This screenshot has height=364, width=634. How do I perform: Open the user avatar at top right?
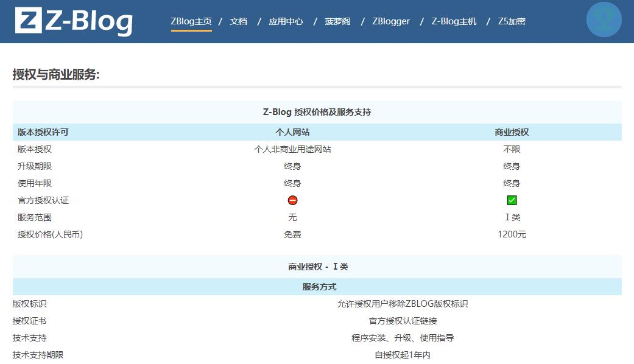pos(604,19)
